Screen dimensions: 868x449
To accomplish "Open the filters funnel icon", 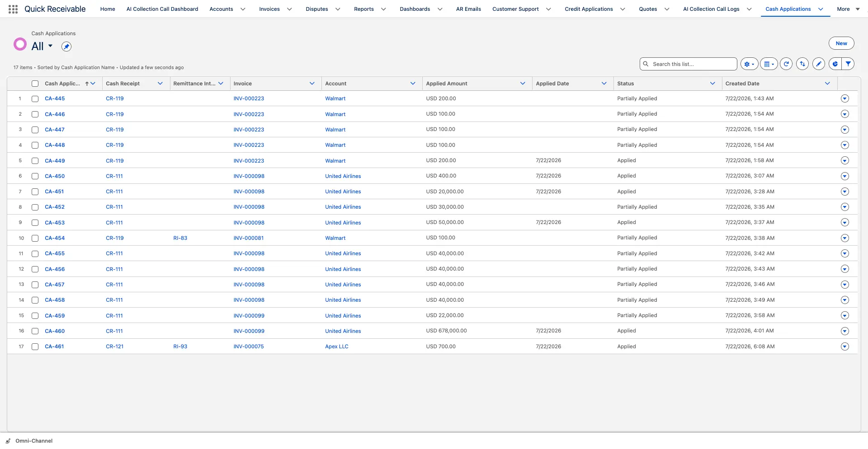I will (848, 64).
